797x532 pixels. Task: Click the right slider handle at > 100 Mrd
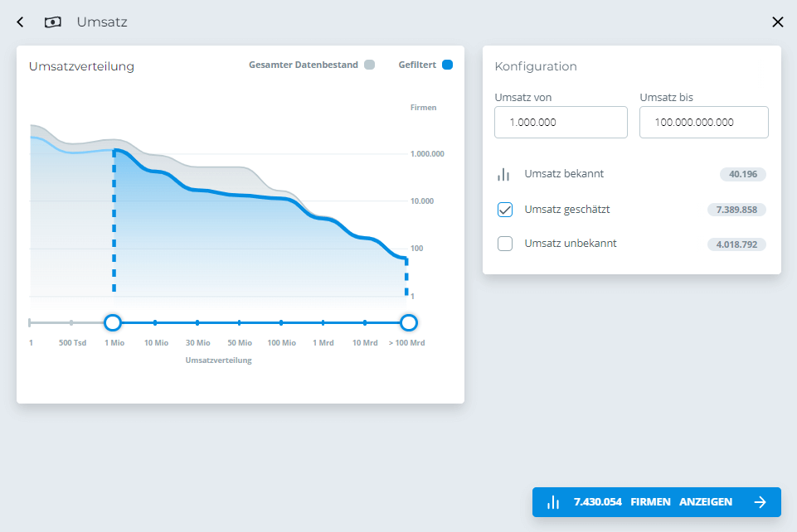(408, 322)
